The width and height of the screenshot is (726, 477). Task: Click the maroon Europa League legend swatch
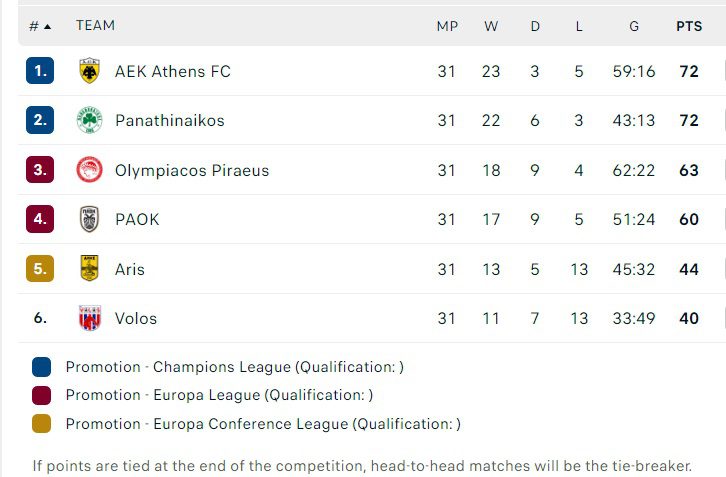coord(41,395)
